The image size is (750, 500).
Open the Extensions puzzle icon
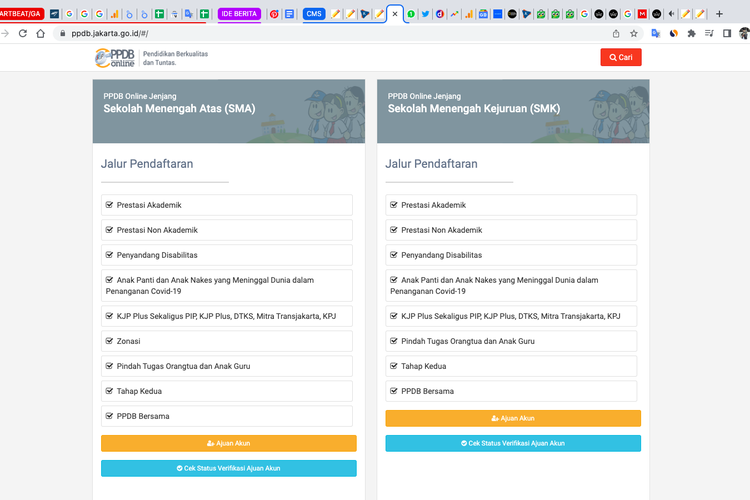tap(692, 33)
